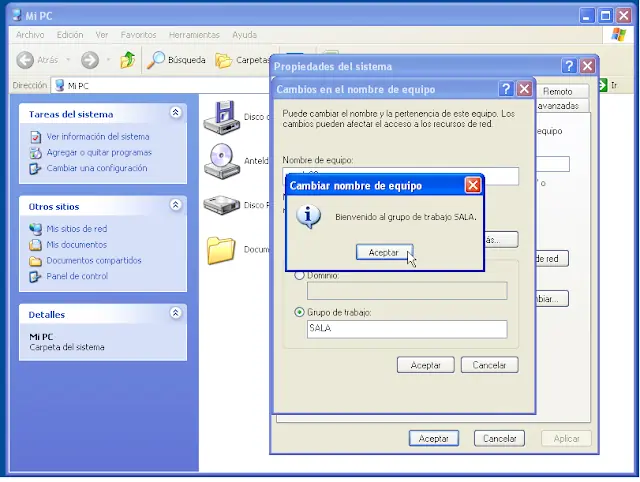Screen dimensions: 640x482
Task: Click the disabled Dominio text field
Action: [407, 291]
